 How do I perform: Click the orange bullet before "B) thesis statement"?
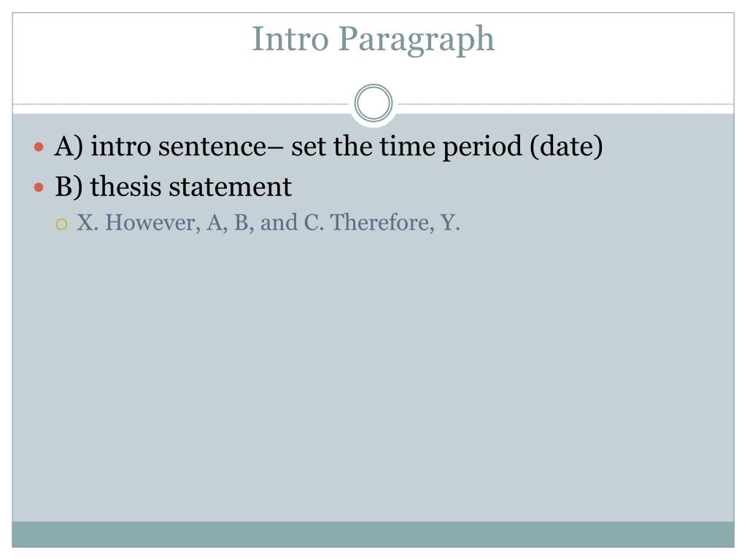coord(39,187)
